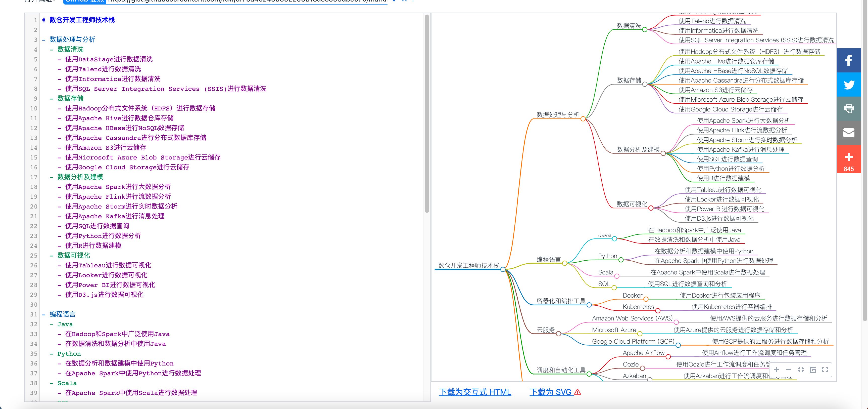Click mindmap leaf 使用Docker进行包装应用程序
Screen dimensions: 868x409
coord(720,295)
